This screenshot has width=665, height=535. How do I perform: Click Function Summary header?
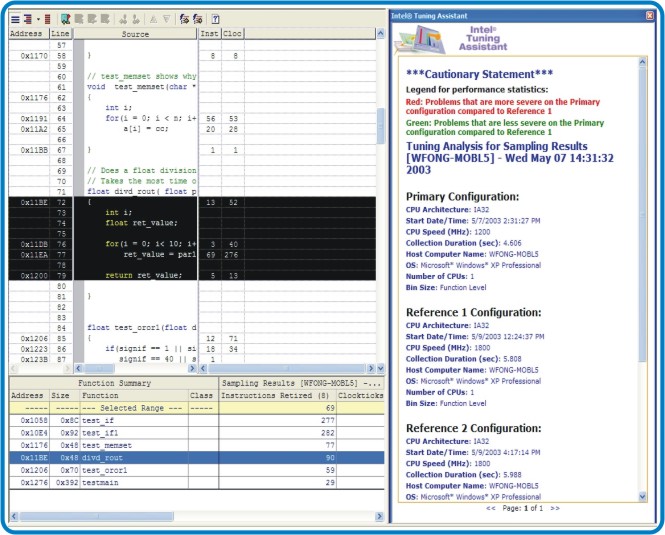pos(114,383)
